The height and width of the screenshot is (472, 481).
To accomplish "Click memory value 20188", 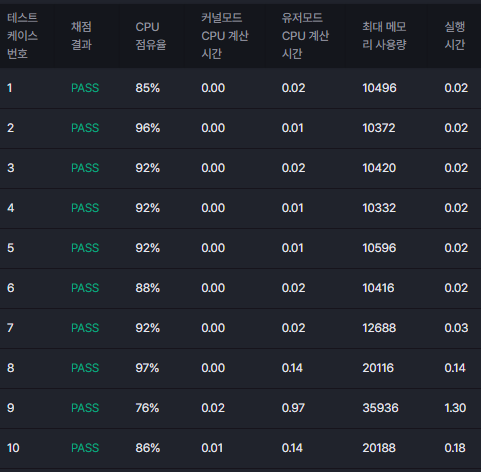I will (x=379, y=448).
